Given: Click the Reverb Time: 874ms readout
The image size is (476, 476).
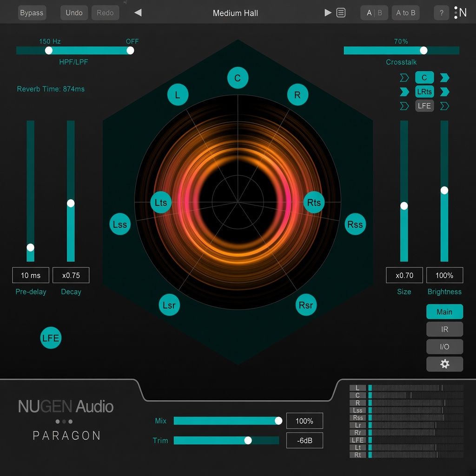Looking at the screenshot, I should click(x=51, y=89).
